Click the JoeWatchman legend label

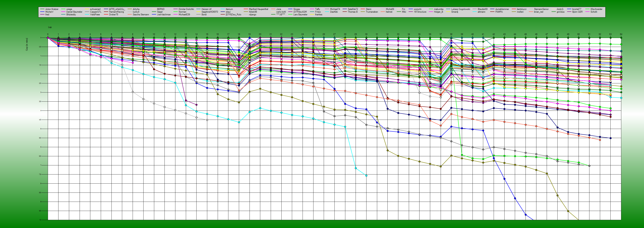(164, 15)
